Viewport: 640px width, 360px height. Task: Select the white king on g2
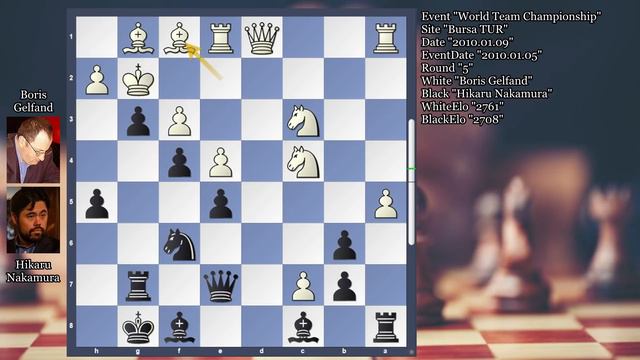[138, 80]
